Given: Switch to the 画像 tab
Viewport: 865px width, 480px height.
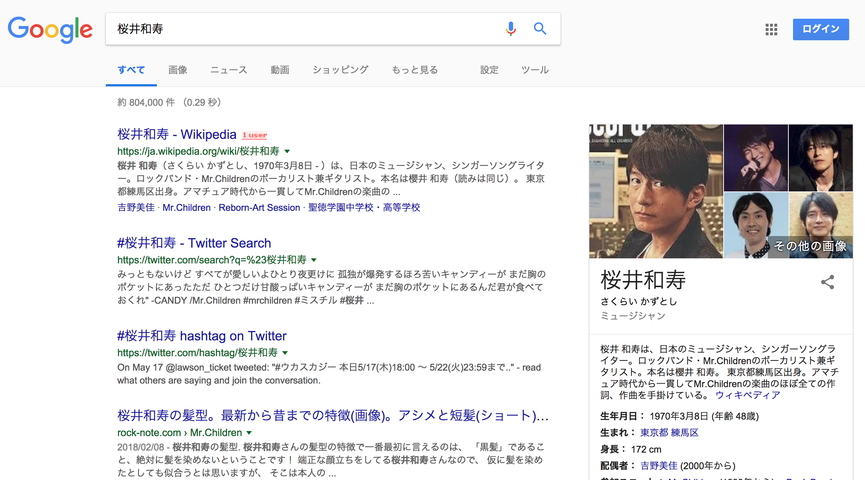Looking at the screenshot, I should [x=178, y=70].
